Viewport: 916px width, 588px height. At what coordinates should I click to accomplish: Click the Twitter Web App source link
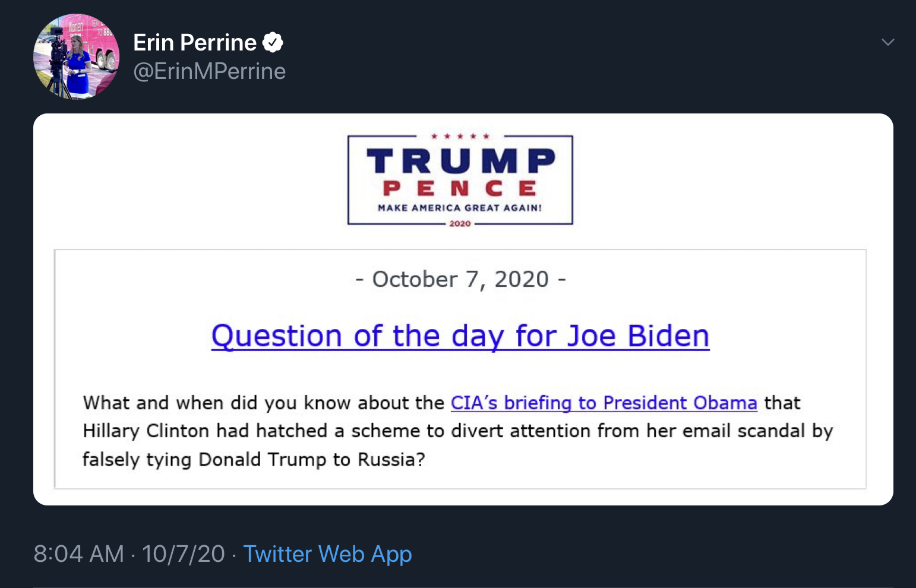pyautogui.click(x=327, y=554)
